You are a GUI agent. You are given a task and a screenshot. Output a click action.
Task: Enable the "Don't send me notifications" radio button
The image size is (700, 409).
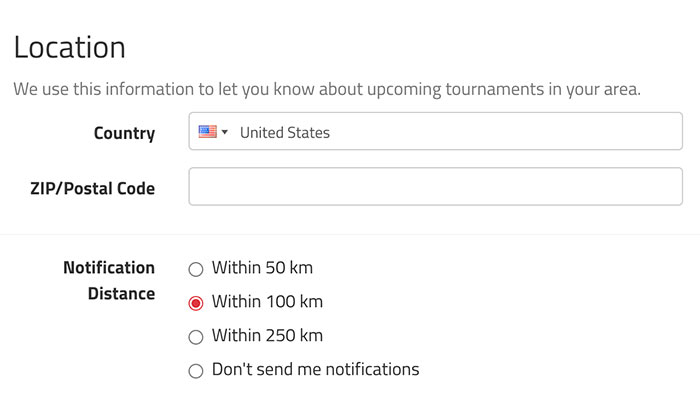196,371
